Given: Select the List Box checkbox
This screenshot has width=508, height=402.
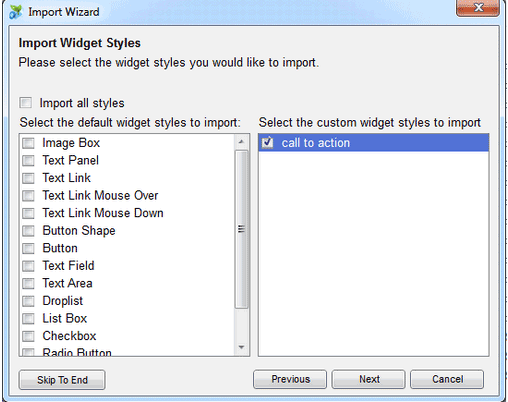Looking at the screenshot, I should pos(28,319).
